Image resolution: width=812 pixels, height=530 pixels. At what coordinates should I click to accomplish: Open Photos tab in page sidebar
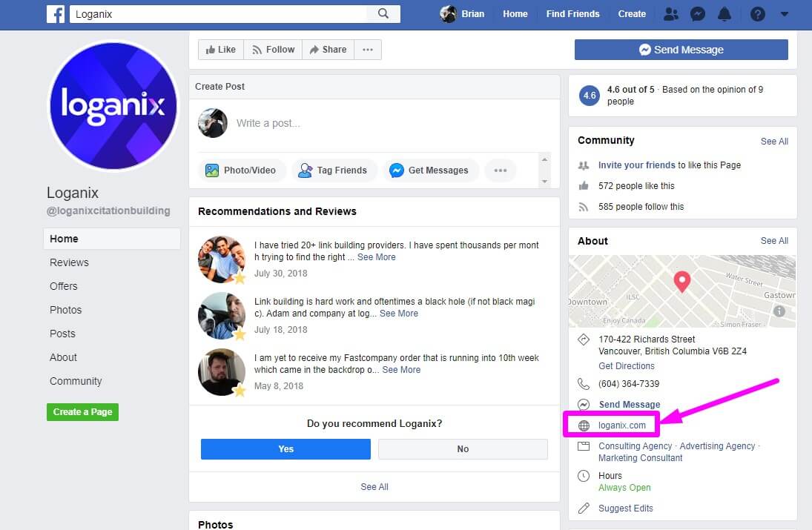[x=66, y=310]
